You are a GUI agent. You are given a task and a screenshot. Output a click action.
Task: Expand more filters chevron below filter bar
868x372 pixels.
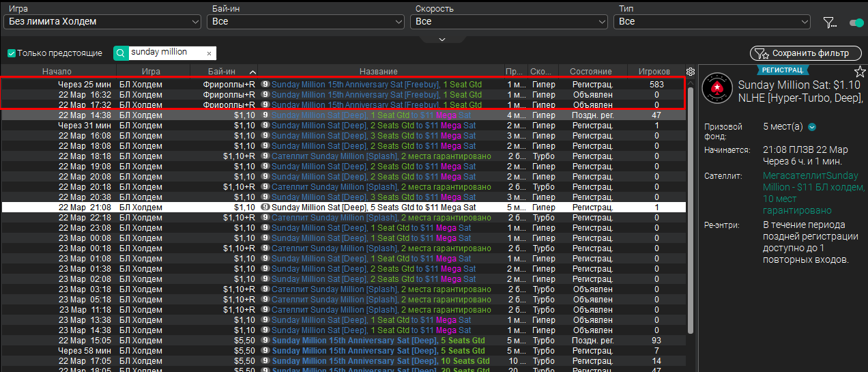click(442, 39)
